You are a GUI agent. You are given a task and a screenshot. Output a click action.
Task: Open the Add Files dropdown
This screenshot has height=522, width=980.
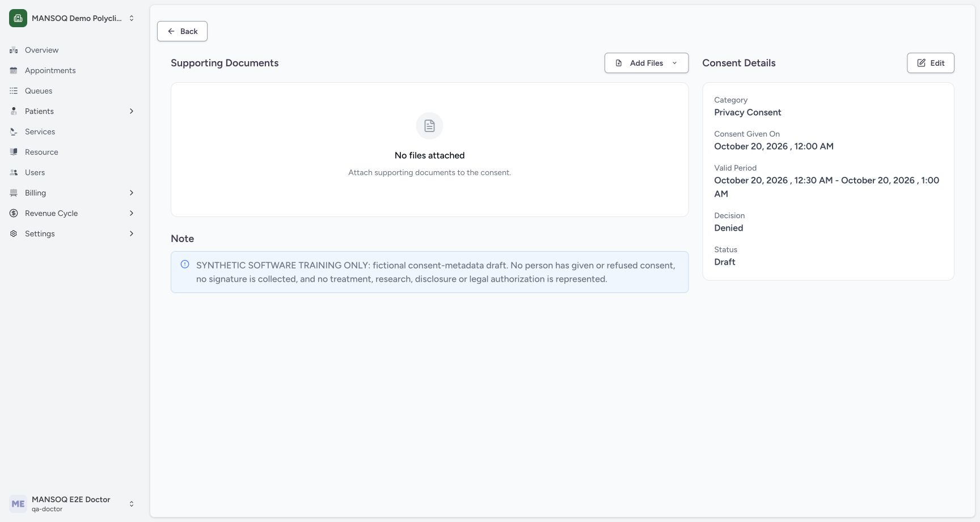coord(647,63)
